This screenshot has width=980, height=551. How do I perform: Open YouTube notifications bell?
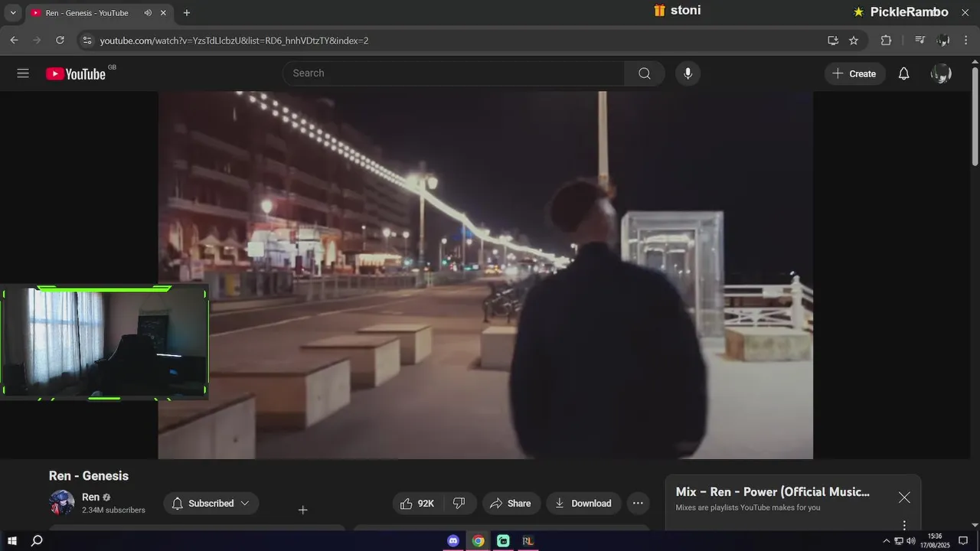click(x=903, y=73)
